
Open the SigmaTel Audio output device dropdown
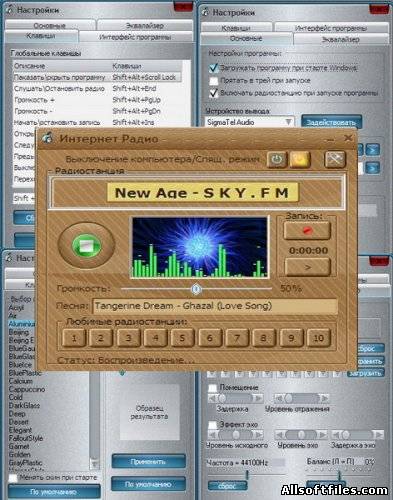249,122
